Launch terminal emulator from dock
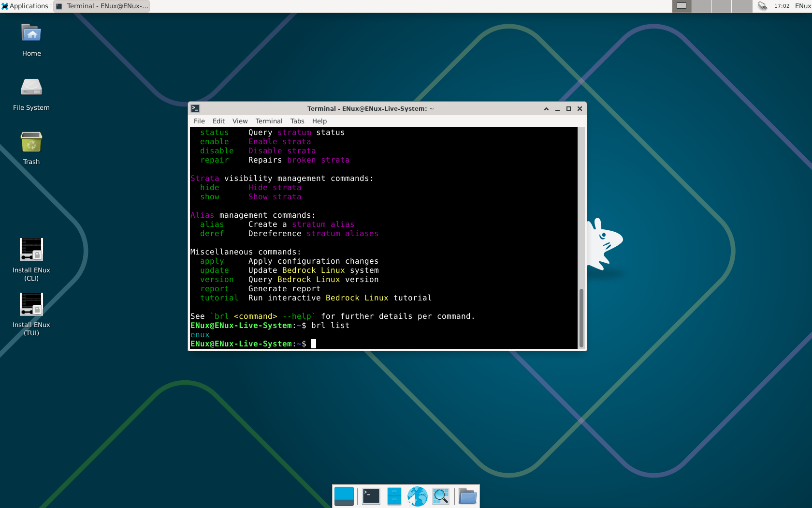This screenshot has height=508, width=812. 371,496
